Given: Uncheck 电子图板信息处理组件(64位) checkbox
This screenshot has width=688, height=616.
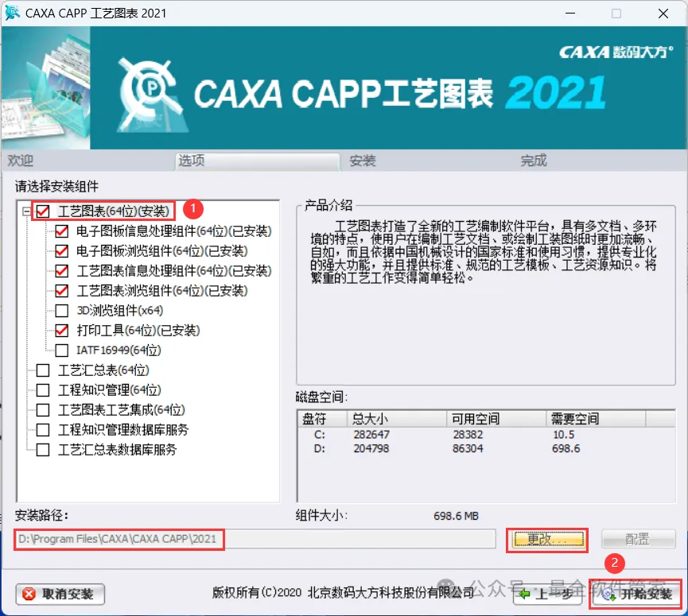Looking at the screenshot, I should (x=62, y=231).
